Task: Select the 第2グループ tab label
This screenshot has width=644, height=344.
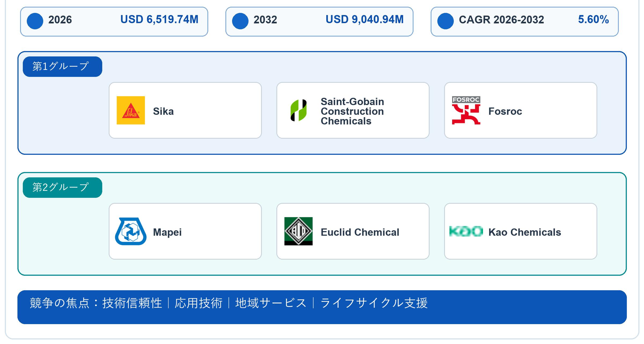Action: click(62, 187)
